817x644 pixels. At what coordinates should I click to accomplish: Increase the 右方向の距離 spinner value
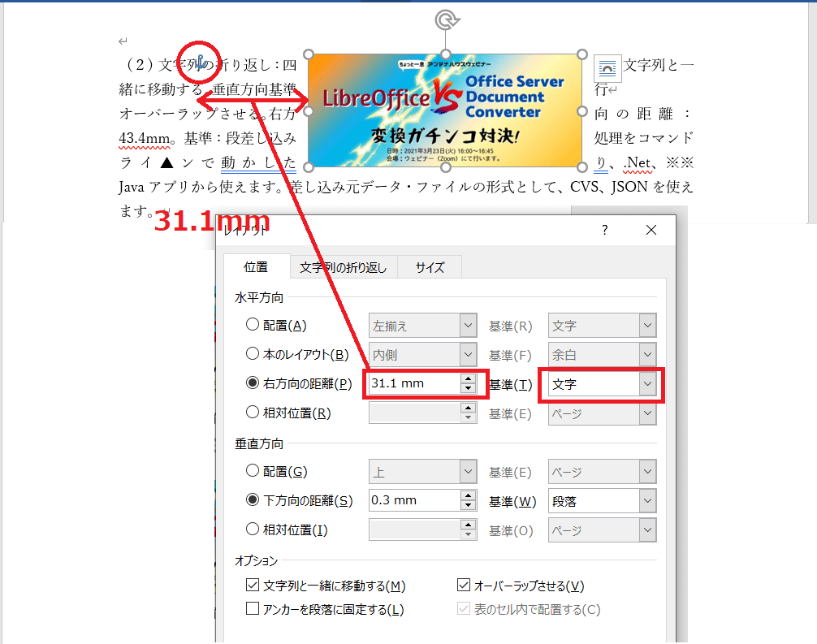coord(467,378)
